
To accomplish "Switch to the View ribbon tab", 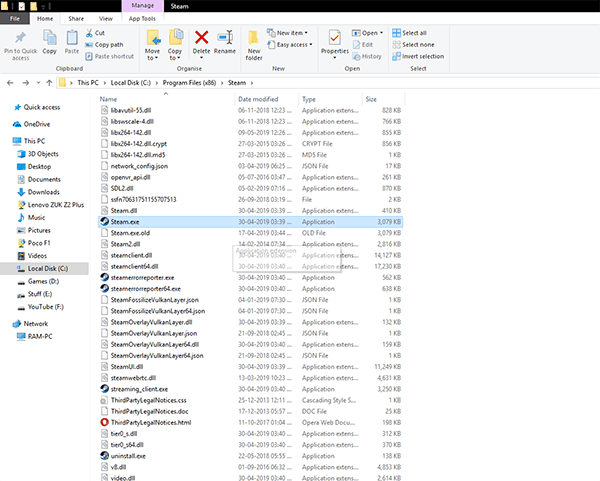I will [x=106, y=18].
